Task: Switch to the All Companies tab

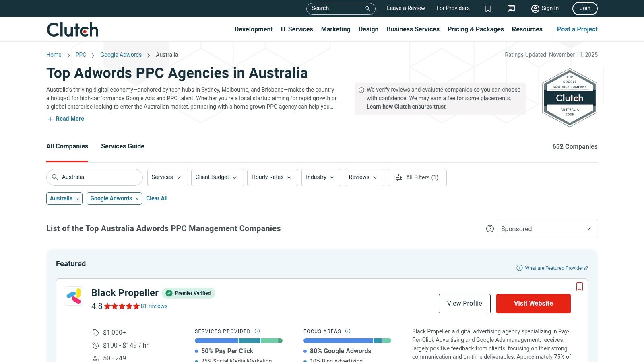Action: tap(67, 146)
